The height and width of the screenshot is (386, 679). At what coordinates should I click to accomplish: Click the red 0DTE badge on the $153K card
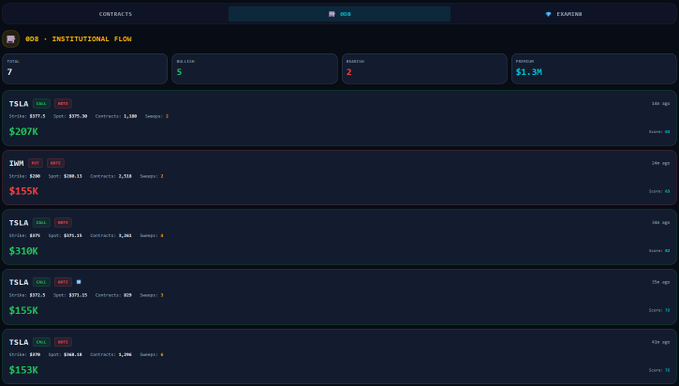pos(63,342)
